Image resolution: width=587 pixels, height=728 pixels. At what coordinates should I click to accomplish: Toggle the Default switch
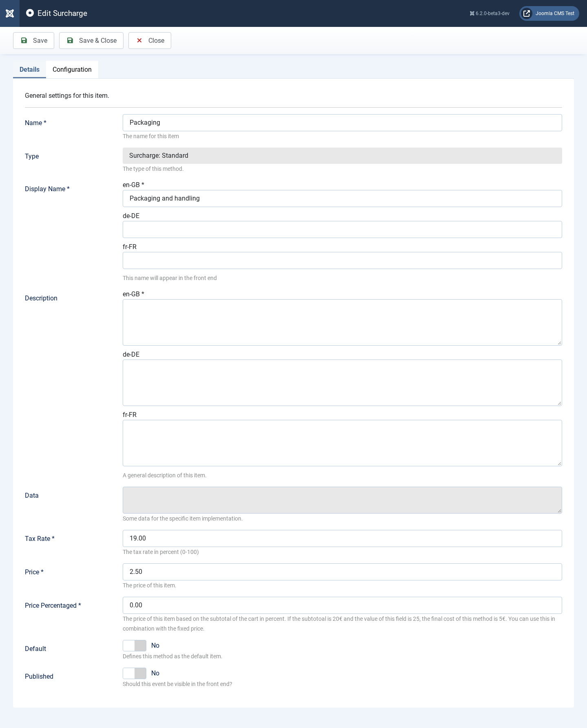click(x=135, y=646)
